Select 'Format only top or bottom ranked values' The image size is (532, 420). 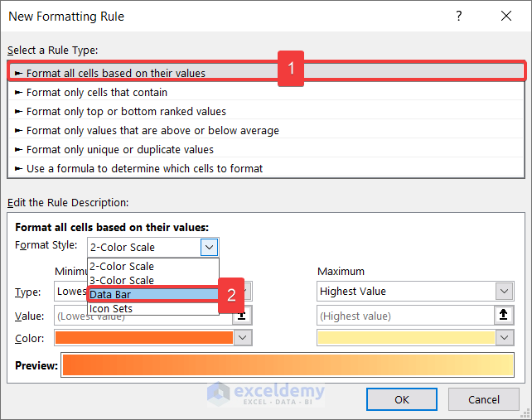[x=126, y=111]
